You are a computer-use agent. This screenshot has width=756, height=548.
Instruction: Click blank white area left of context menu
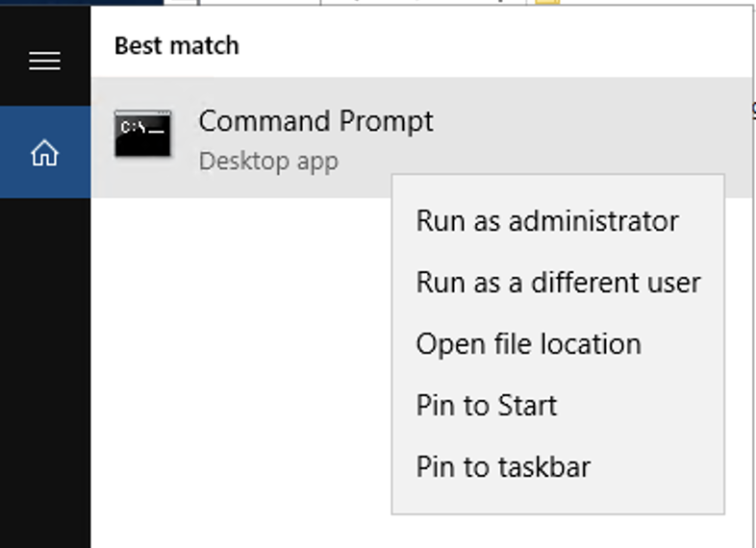240,365
